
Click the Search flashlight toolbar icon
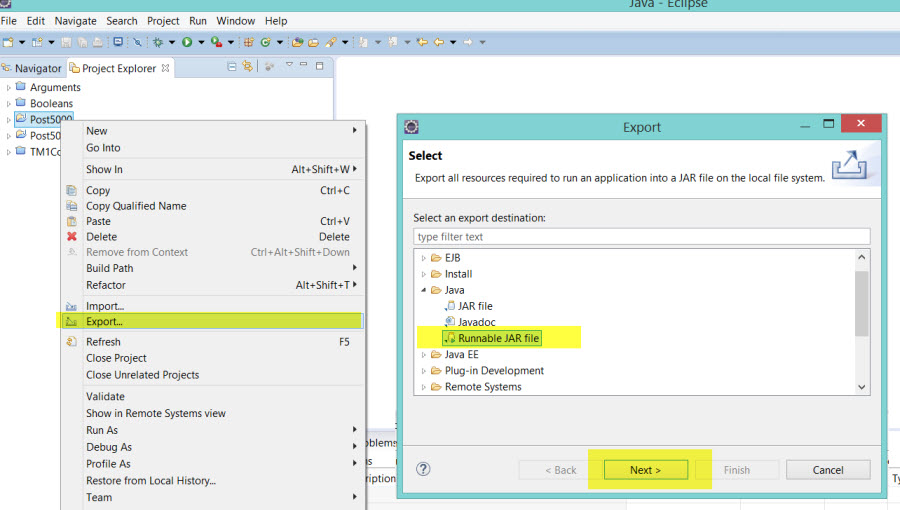click(331, 42)
